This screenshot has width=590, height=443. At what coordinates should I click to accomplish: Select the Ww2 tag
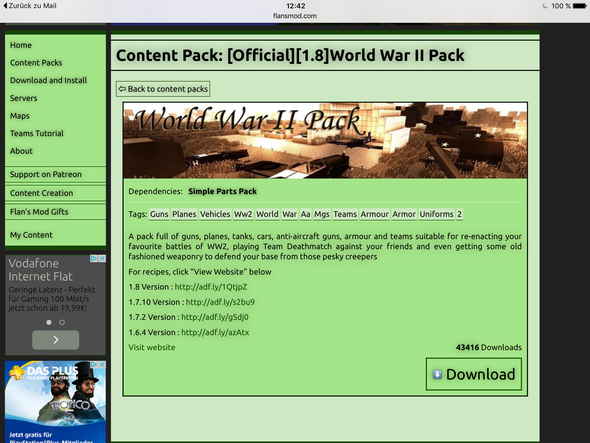point(243,214)
